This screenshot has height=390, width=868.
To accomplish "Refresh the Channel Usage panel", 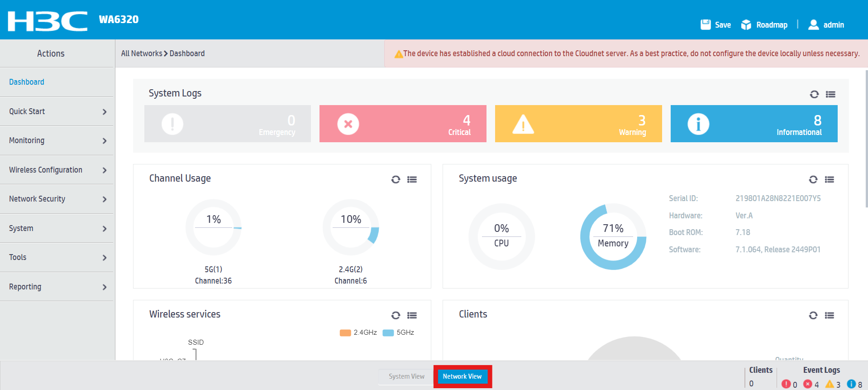I will coord(396,179).
